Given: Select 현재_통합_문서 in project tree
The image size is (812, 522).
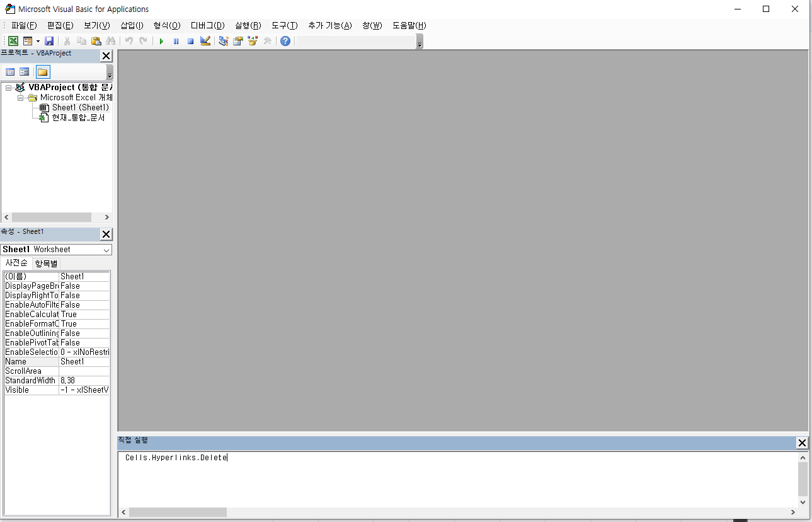Looking at the screenshot, I should 78,117.
